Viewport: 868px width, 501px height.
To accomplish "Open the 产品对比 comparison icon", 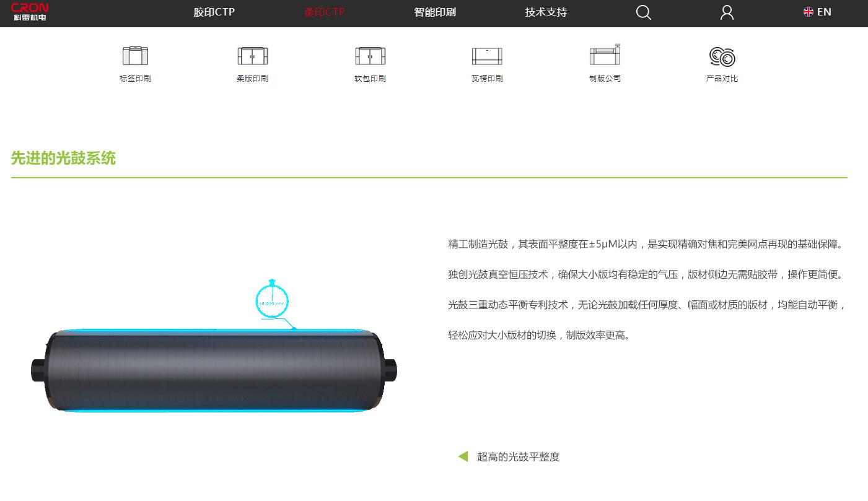I will tap(722, 56).
